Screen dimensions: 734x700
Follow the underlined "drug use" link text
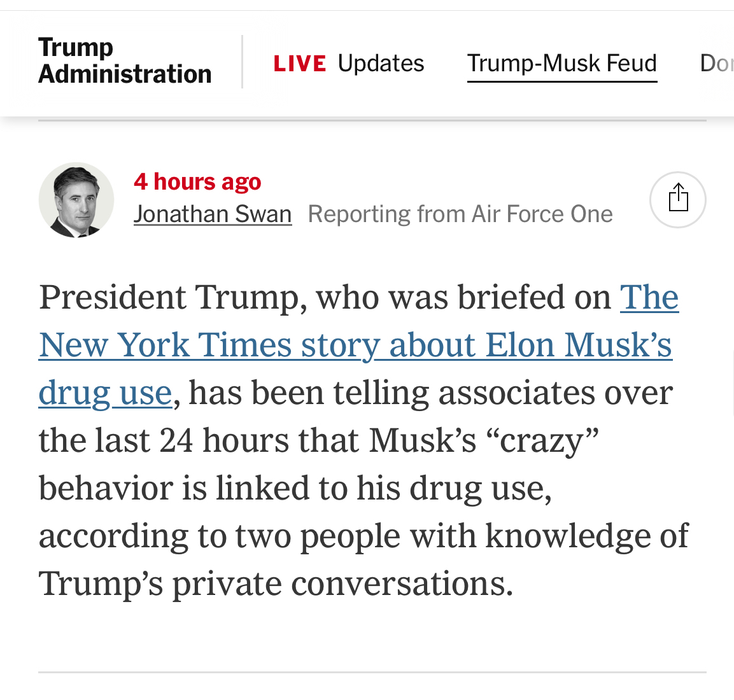click(105, 393)
